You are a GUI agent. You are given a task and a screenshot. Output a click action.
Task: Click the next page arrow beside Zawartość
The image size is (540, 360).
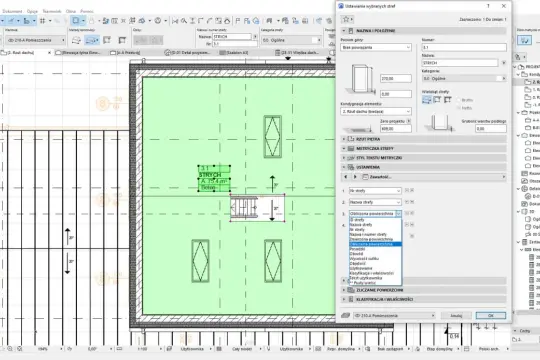355,177
